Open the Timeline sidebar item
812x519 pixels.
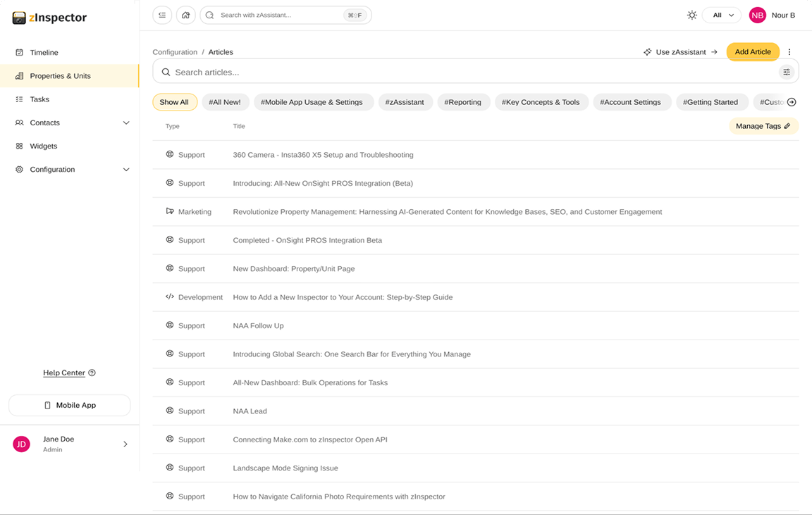coord(69,52)
